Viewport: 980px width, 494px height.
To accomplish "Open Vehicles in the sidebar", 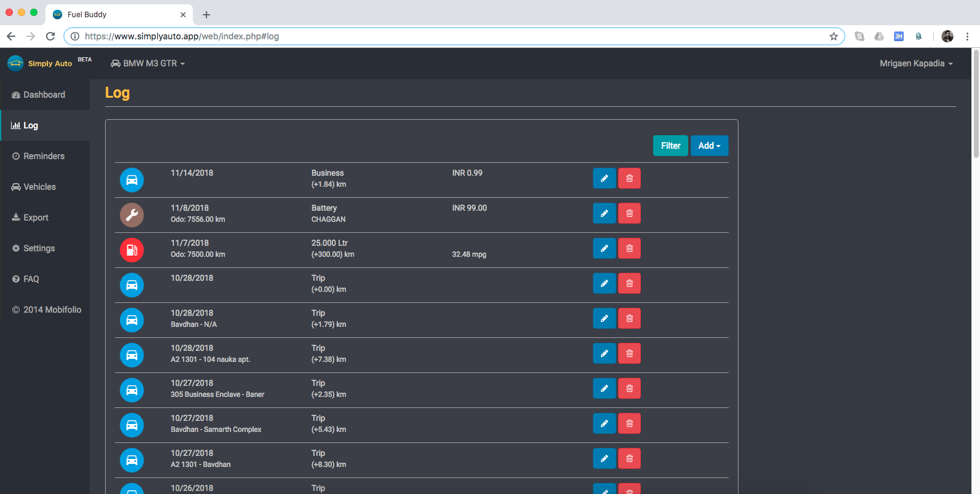I will tap(45, 187).
